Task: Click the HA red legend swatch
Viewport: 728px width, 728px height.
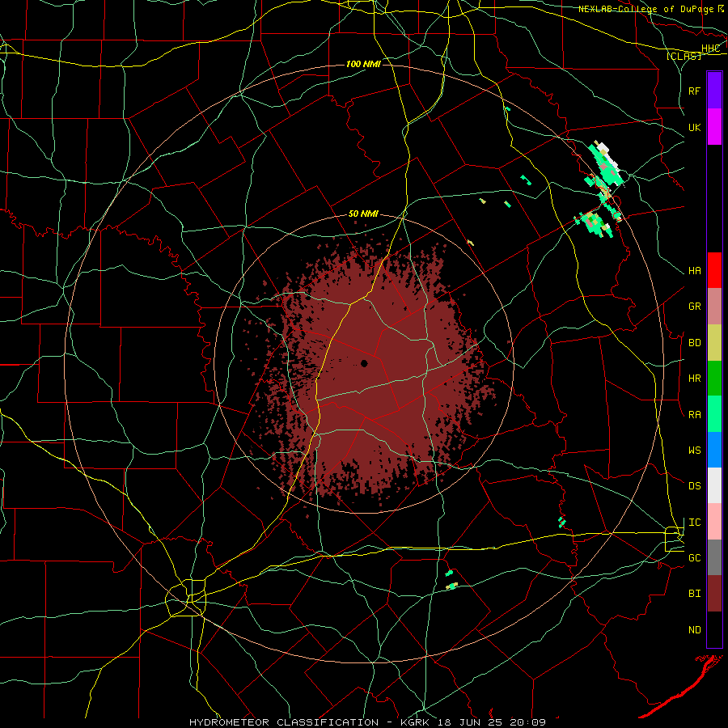Action: [x=714, y=270]
